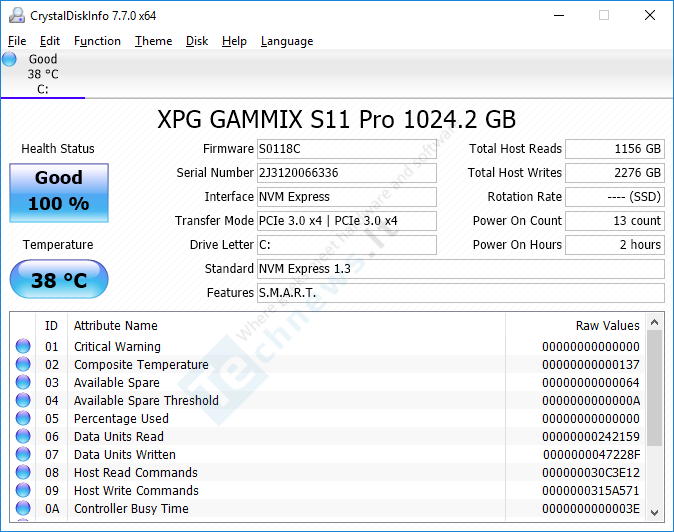Click status orb for Available Spare row
The image size is (674, 532).
click(23, 382)
